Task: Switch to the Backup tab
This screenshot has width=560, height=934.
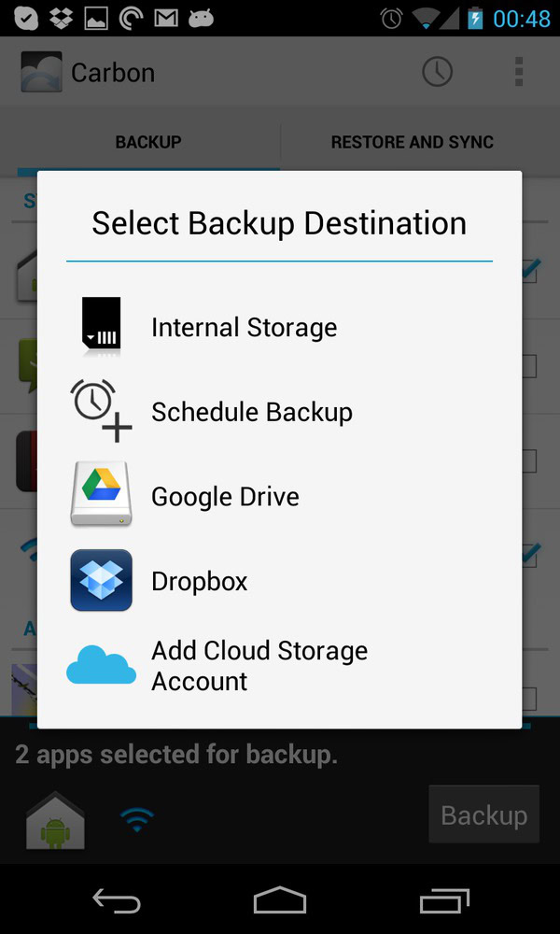Action: 147,142
